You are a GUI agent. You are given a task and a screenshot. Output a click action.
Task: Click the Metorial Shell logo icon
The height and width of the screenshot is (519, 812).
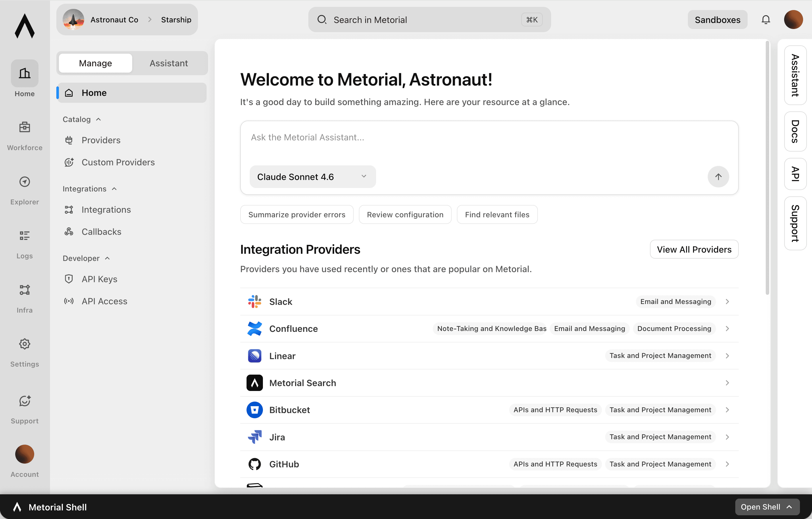pos(17,507)
